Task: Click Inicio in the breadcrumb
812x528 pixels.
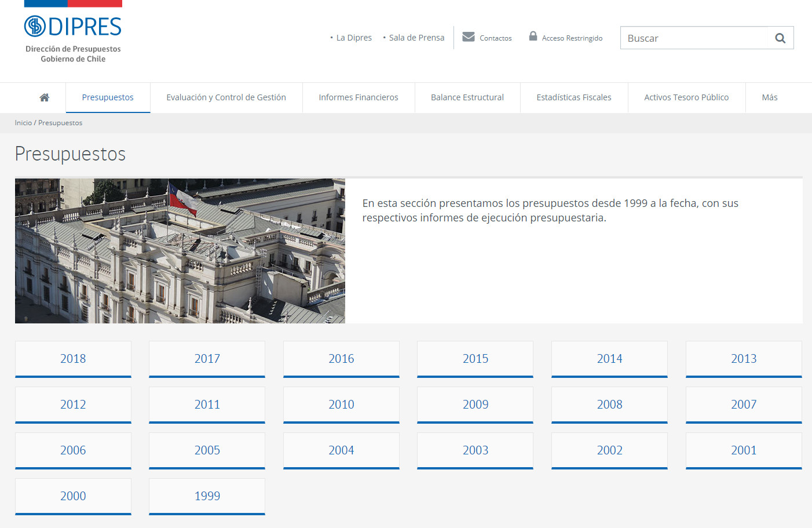Action: pos(23,123)
